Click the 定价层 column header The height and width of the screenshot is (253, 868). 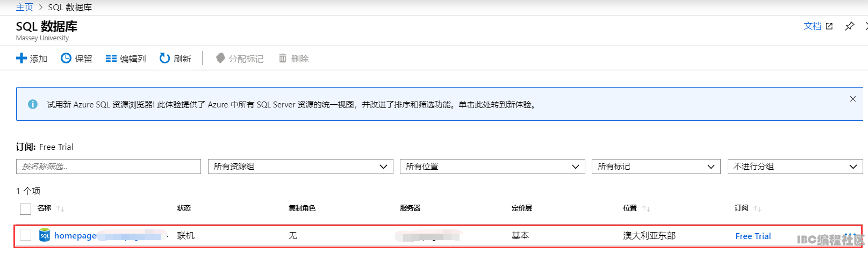coord(522,208)
